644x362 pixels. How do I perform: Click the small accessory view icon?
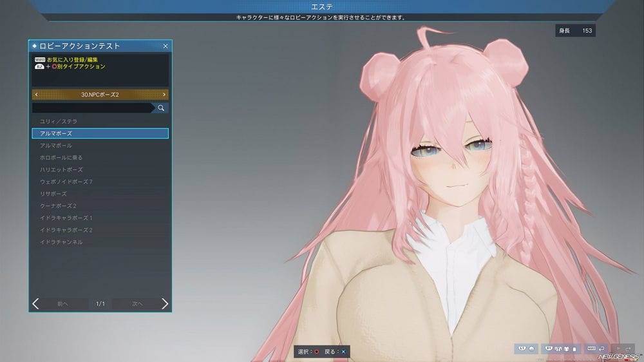pyautogui.click(x=574, y=349)
